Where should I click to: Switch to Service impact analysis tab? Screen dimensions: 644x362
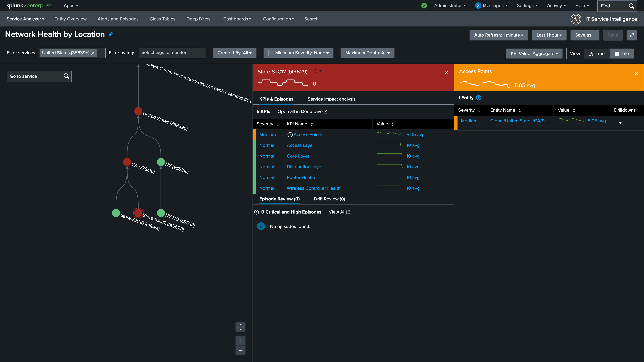click(x=331, y=99)
